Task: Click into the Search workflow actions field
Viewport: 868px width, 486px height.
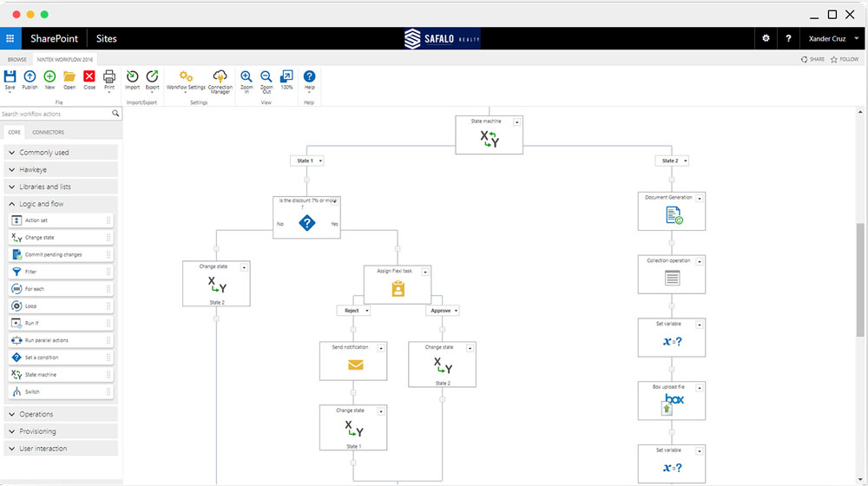Action: pos(56,114)
